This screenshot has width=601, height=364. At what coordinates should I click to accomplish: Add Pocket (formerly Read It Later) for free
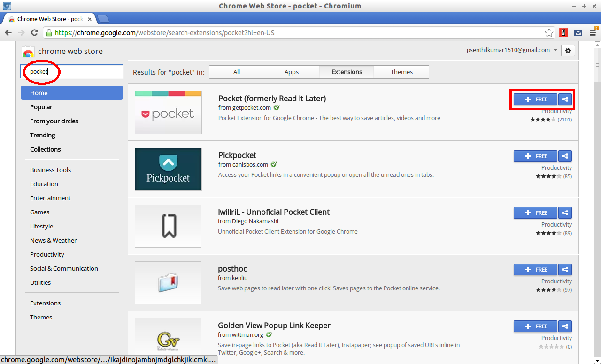[x=535, y=99]
